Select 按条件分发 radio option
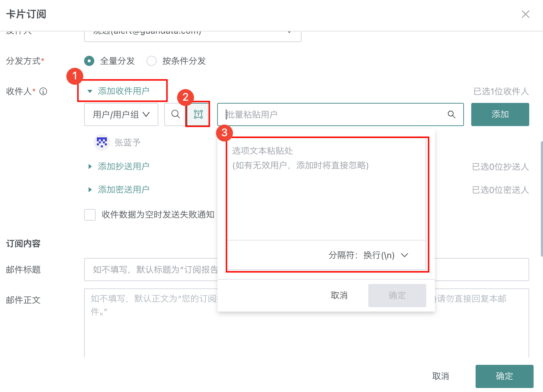This screenshot has width=543, height=392. 152,61
